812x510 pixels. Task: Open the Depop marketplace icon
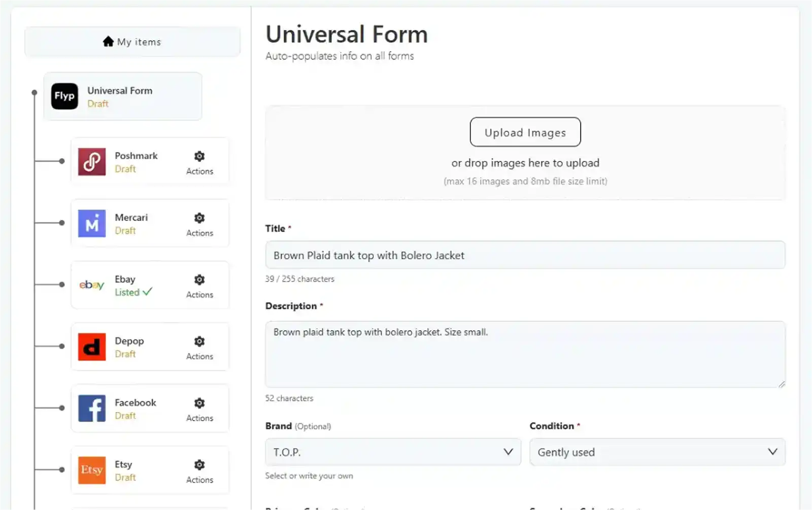click(x=91, y=347)
